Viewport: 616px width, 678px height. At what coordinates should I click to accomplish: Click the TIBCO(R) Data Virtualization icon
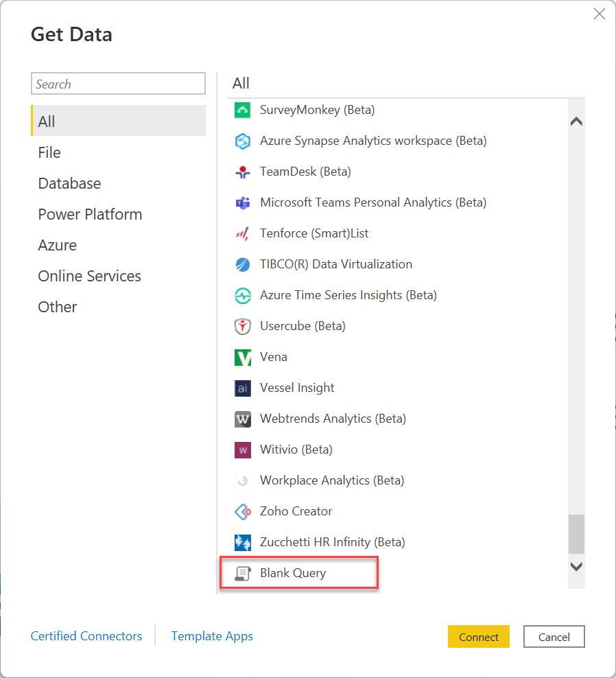tap(243, 264)
